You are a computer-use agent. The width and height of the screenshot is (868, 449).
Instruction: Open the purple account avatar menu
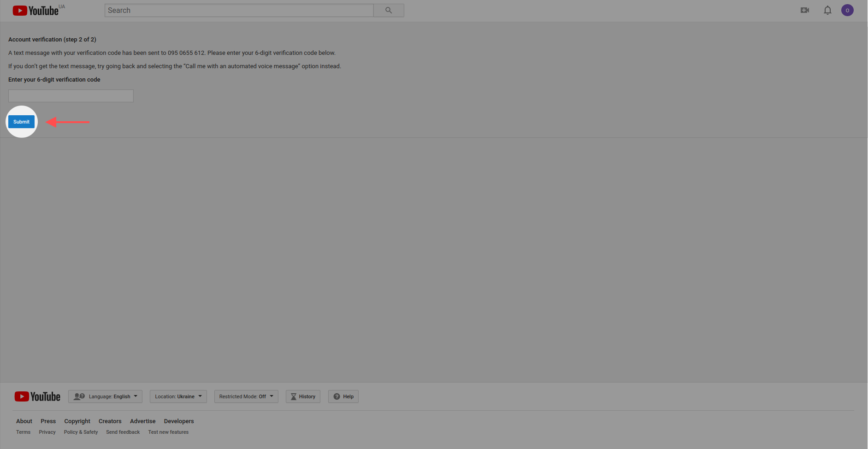(x=847, y=10)
